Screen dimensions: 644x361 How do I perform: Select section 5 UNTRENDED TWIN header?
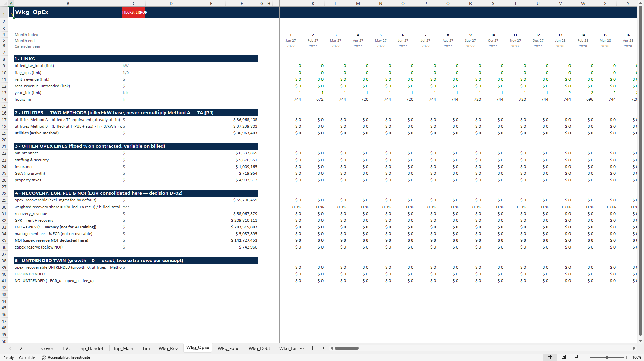(136, 261)
